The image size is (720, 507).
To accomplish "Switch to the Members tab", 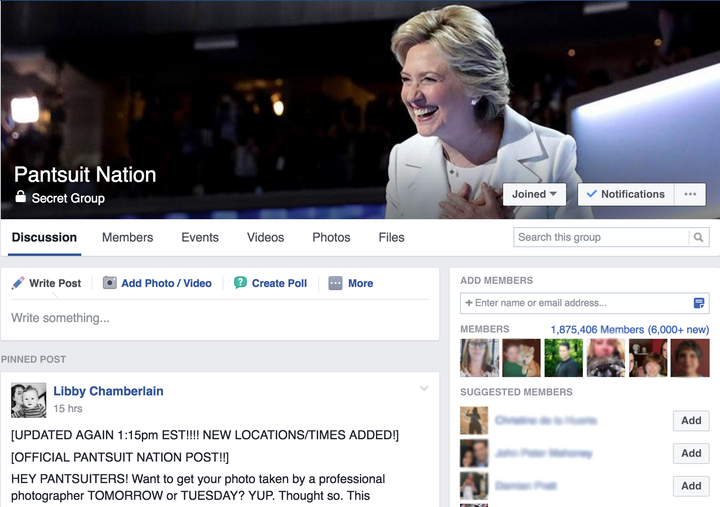I will point(128,237).
